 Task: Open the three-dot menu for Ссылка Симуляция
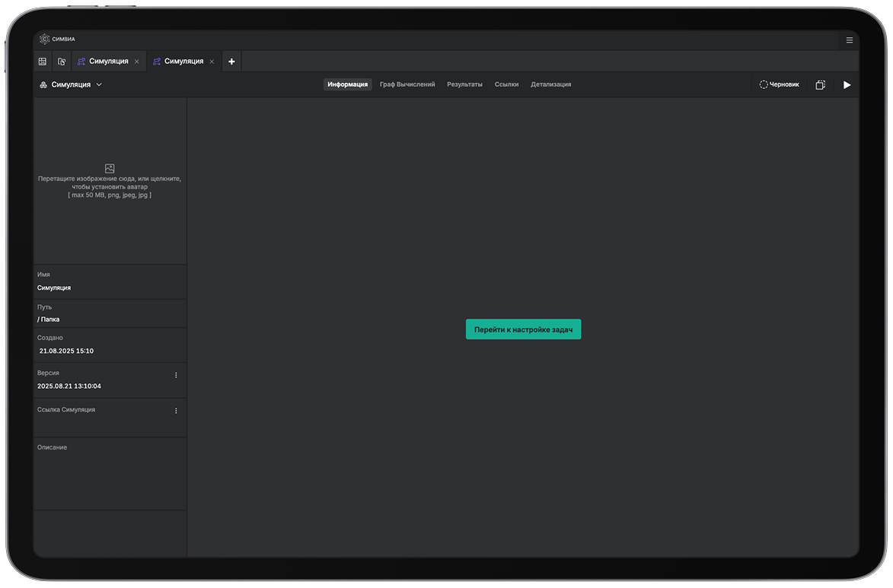(x=176, y=411)
